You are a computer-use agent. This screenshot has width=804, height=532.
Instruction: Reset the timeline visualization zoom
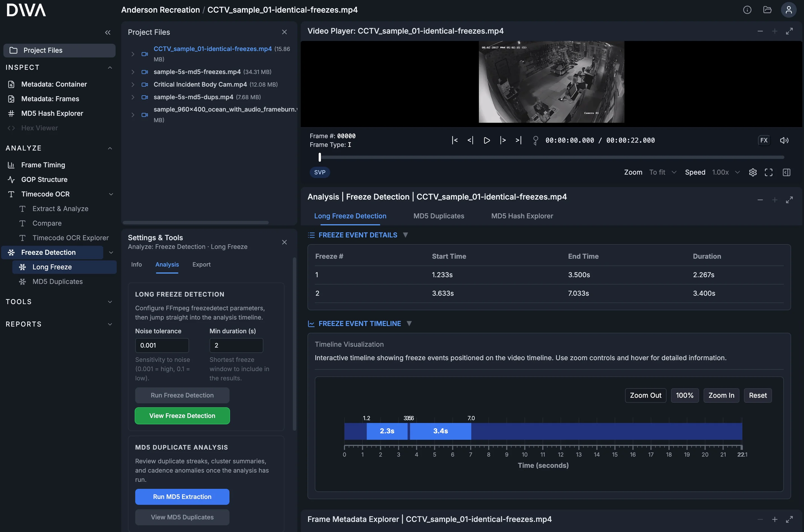tap(758, 395)
